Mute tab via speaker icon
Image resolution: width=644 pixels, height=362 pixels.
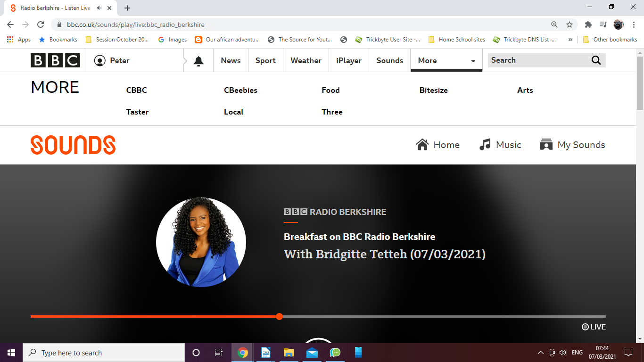pyautogui.click(x=99, y=8)
